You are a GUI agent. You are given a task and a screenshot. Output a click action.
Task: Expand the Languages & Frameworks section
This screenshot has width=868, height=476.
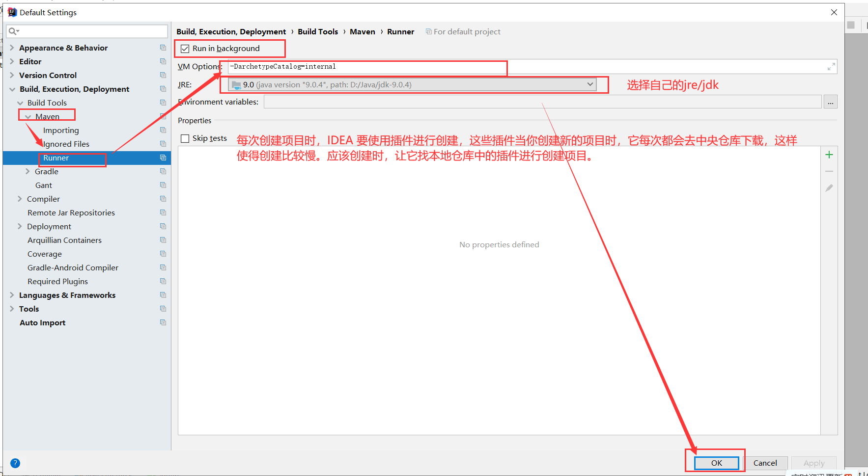12,295
